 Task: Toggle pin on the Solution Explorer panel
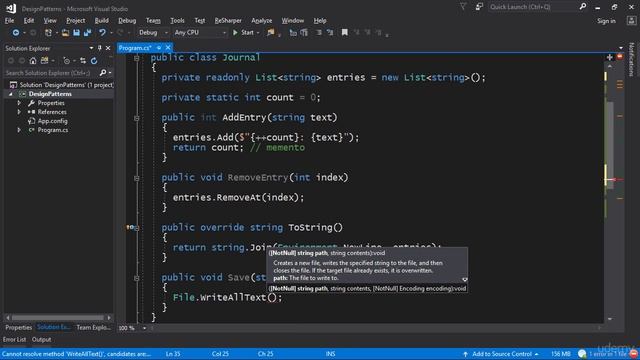click(x=100, y=48)
